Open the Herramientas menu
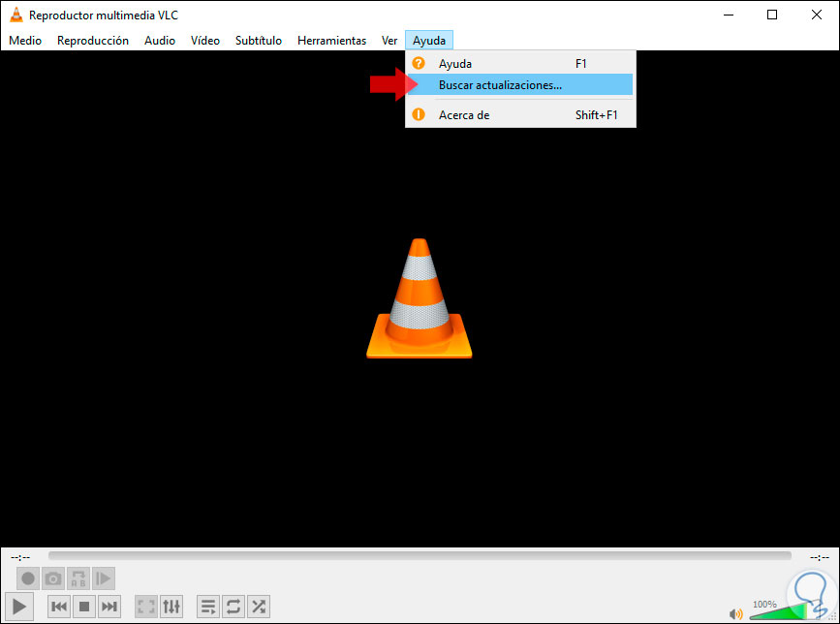The width and height of the screenshot is (840, 624). point(331,41)
